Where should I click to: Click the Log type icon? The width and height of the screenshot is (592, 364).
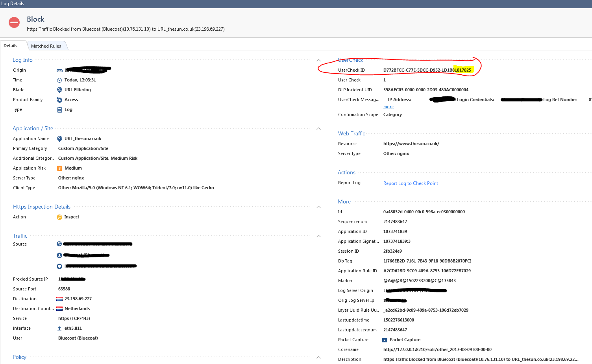click(x=59, y=110)
